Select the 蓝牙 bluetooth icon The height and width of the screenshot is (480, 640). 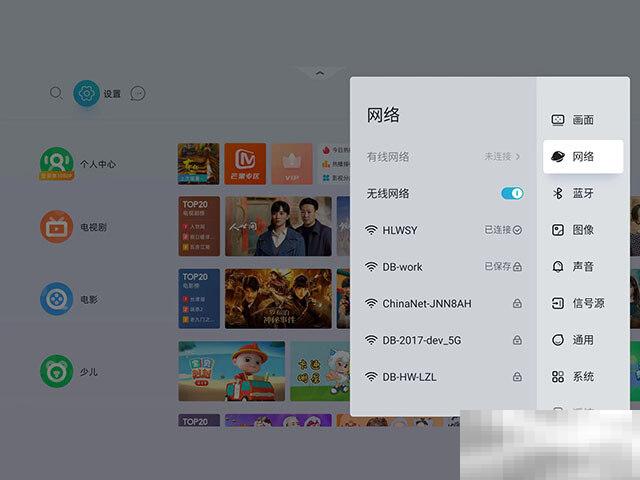coord(558,193)
